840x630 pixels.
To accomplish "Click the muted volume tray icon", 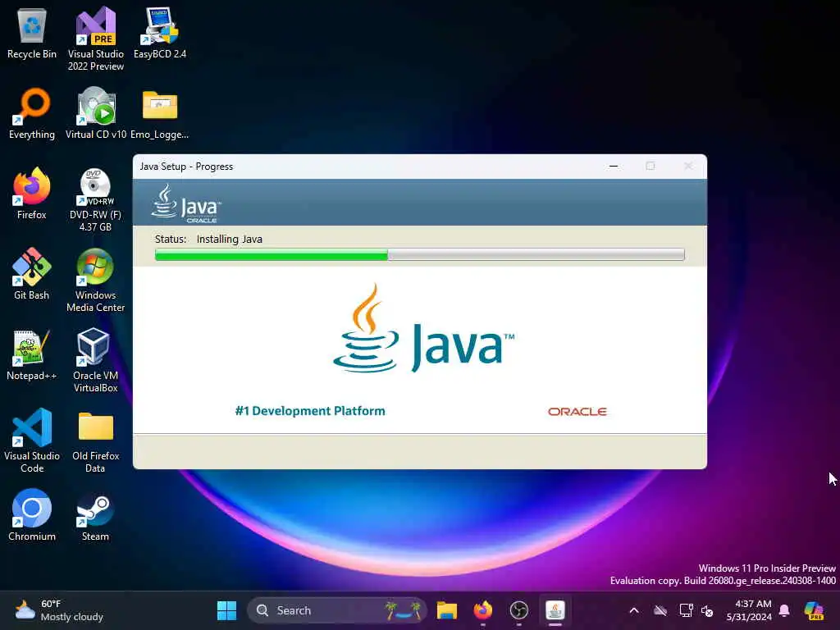I will click(707, 610).
